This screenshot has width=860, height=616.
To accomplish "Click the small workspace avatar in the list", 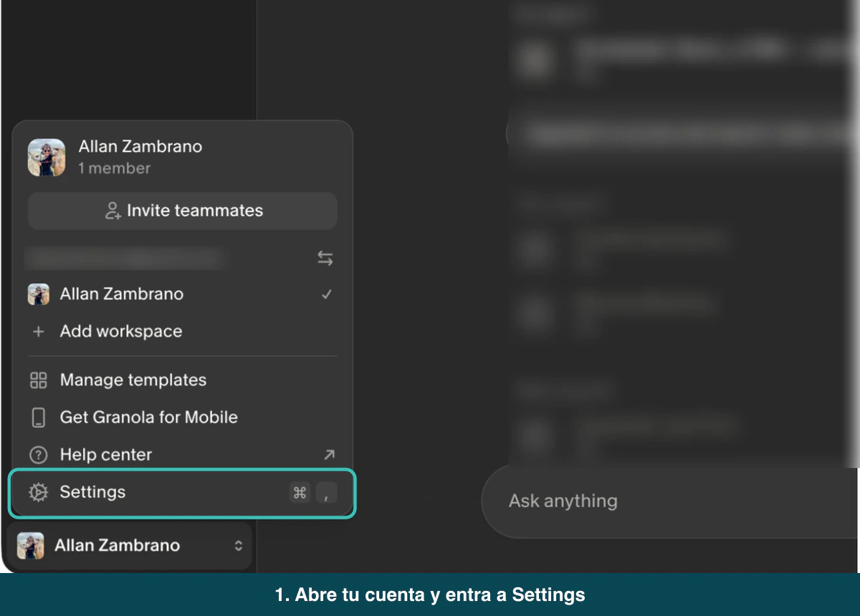I will click(38, 294).
